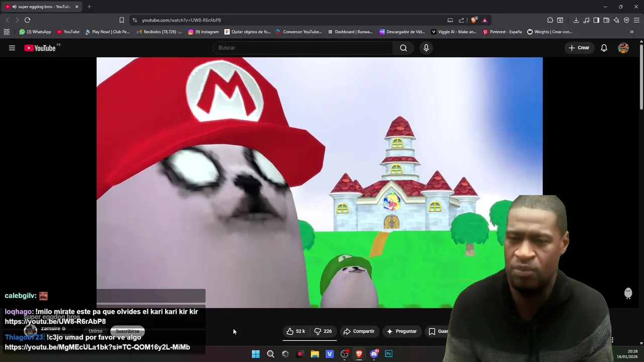Toggle the browser sidebar panel
This screenshot has height=362, width=644.
click(596, 20)
